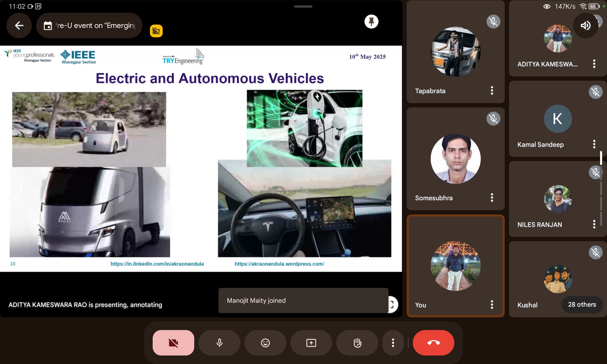Open the meeting title details pill
Viewport: 607px width, 364px height.
click(89, 25)
